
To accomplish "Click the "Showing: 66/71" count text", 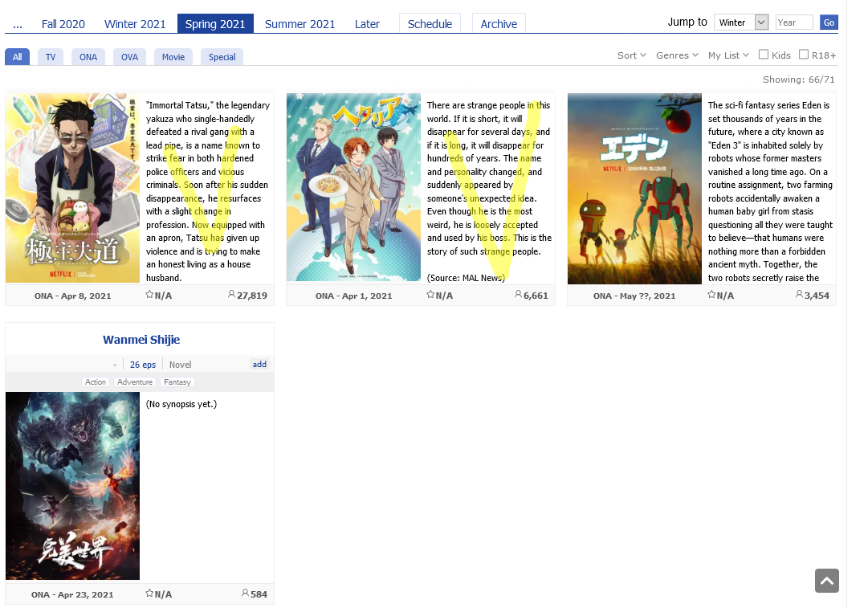I will point(798,80).
